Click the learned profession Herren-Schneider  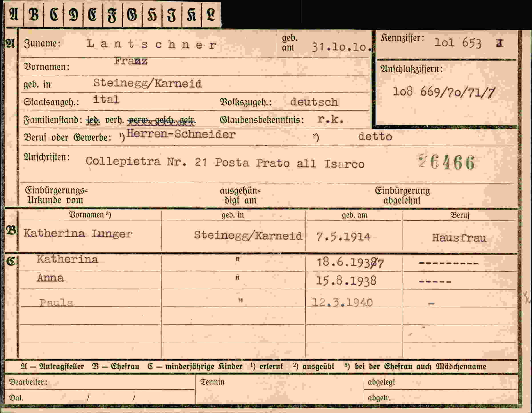click(181, 134)
